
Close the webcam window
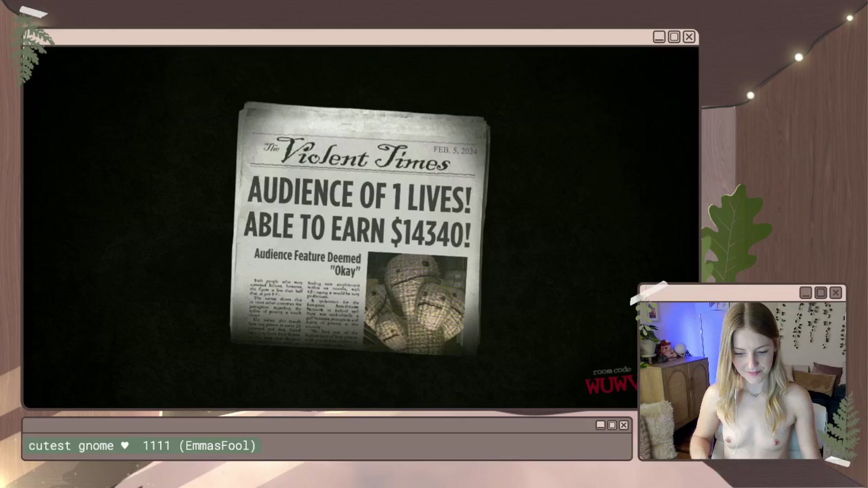pos(835,293)
